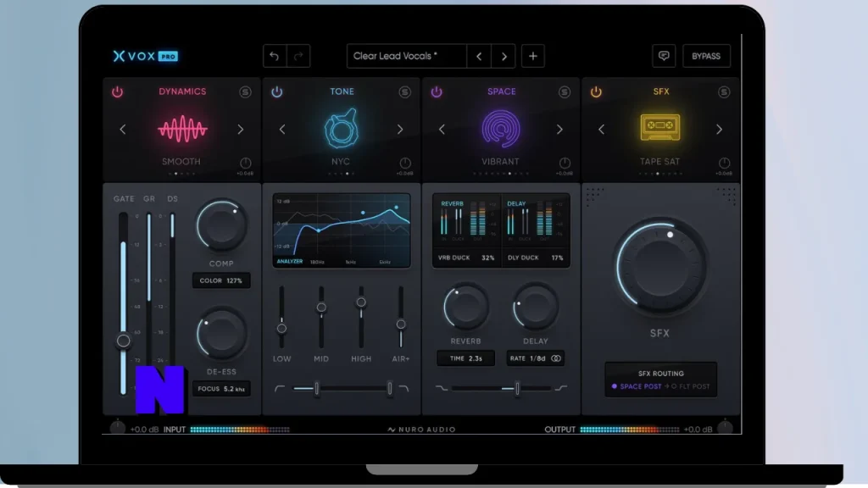
Task: Click the DYNAMICS module title
Action: click(182, 91)
